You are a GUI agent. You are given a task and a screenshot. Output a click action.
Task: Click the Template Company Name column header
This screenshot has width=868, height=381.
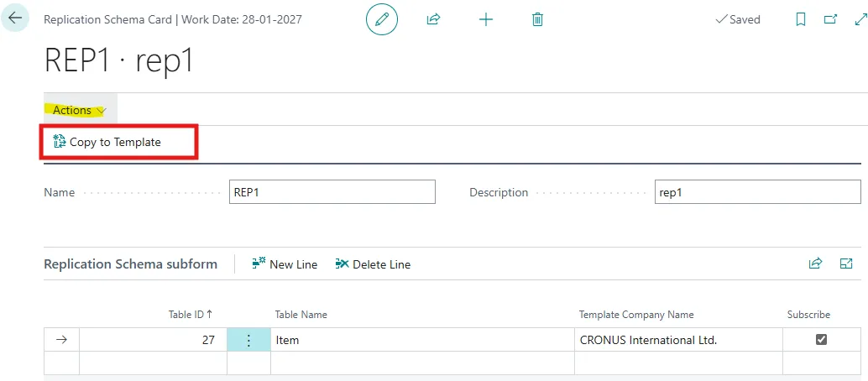coord(636,315)
